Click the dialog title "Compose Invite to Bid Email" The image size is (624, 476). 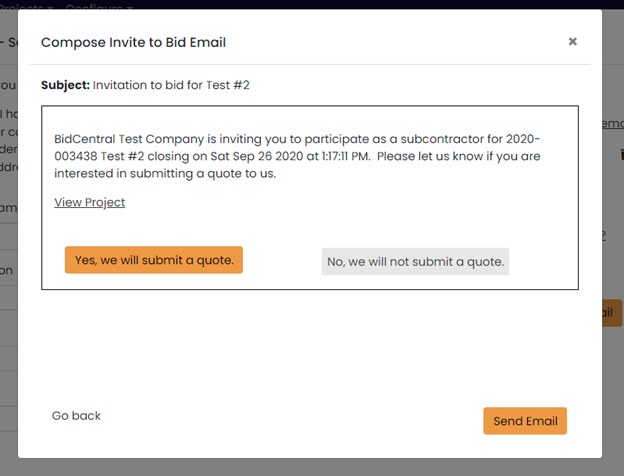coord(133,42)
